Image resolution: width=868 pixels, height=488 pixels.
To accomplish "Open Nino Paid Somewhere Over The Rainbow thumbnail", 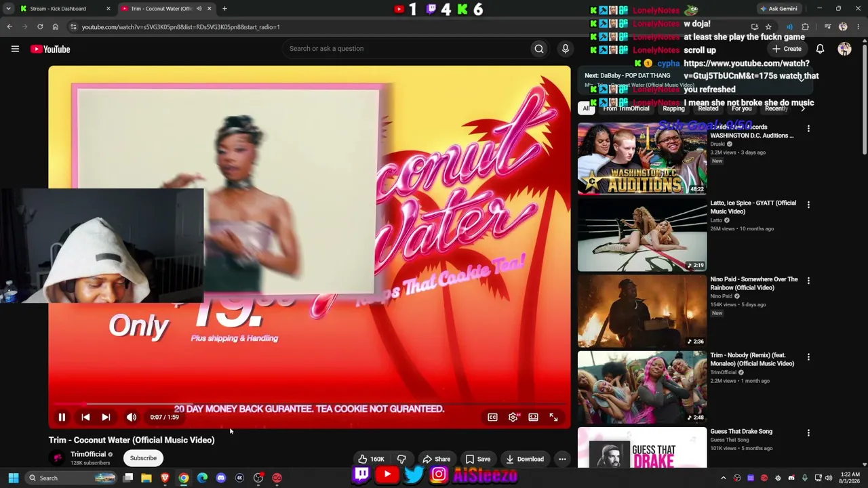I will 642,311.
